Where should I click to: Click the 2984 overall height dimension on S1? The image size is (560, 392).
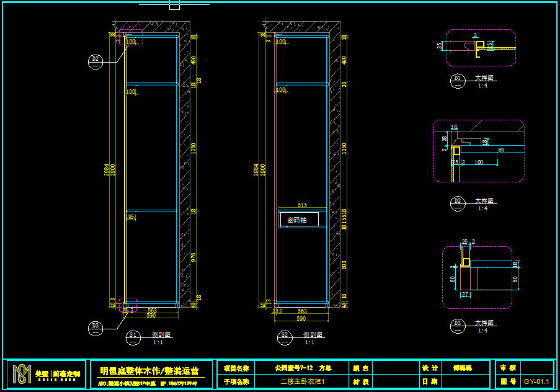pyautogui.click(x=107, y=170)
